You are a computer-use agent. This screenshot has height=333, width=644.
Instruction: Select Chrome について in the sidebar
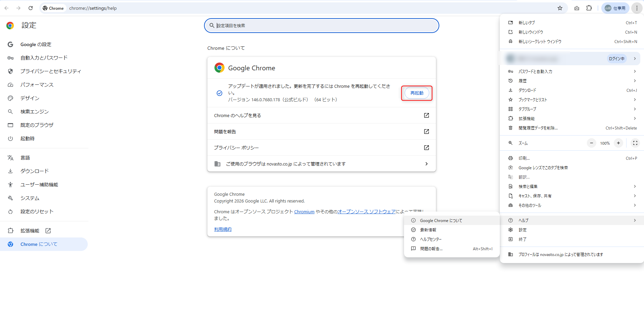click(x=44, y=244)
